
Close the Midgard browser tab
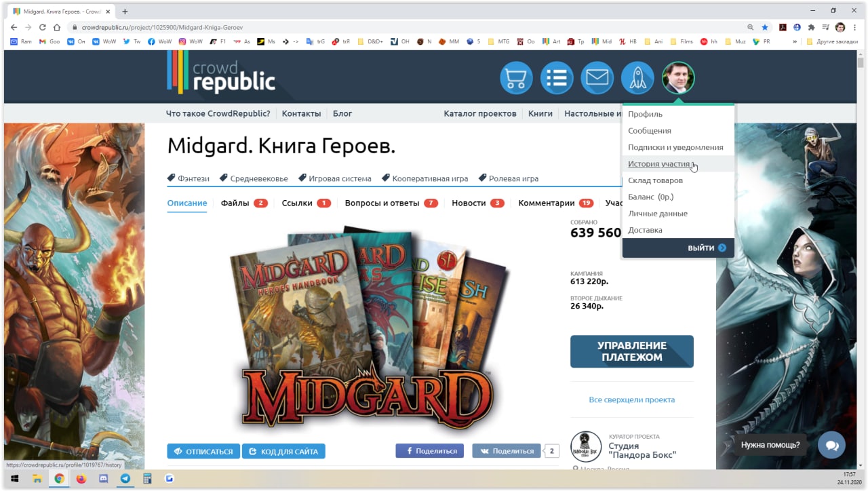point(108,12)
